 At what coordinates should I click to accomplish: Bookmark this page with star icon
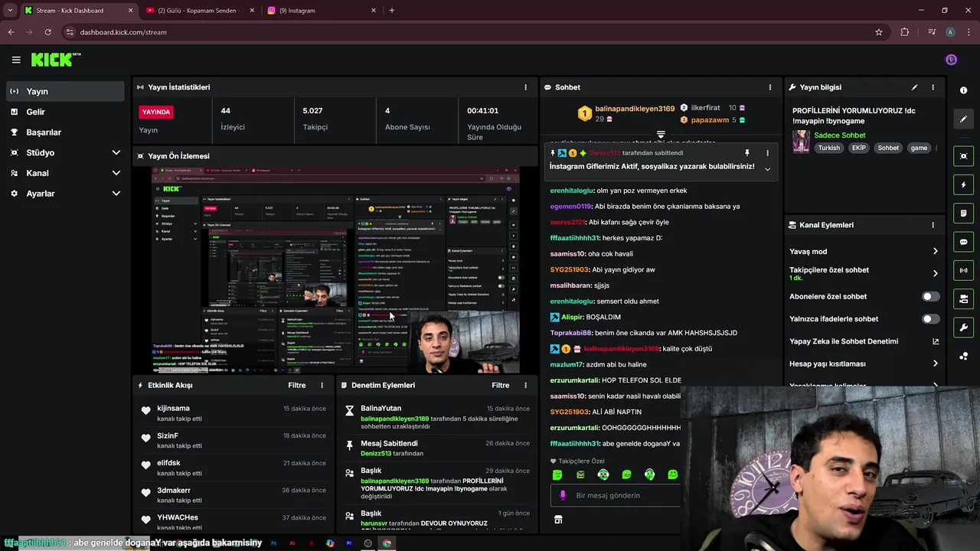tap(879, 32)
